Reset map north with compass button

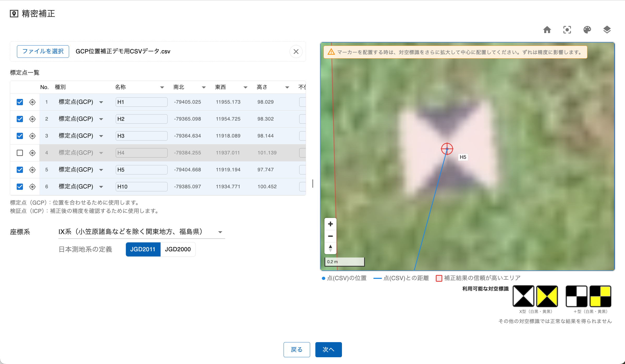tap(330, 248)
